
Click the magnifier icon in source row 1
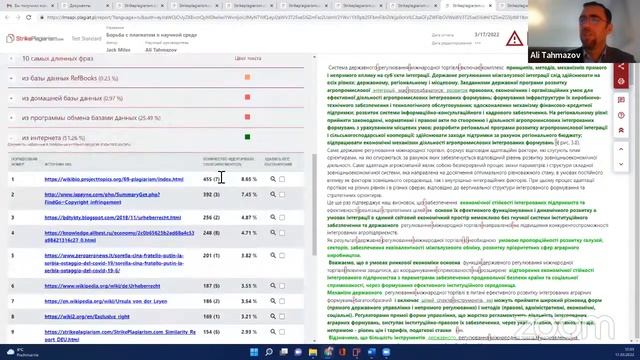(273, 179)
